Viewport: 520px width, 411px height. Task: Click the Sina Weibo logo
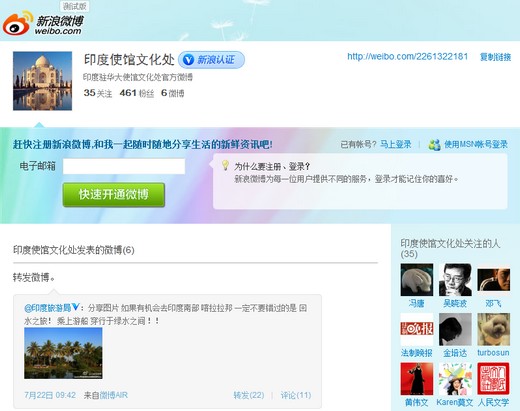pyautogui.click(x=43, y=23)
